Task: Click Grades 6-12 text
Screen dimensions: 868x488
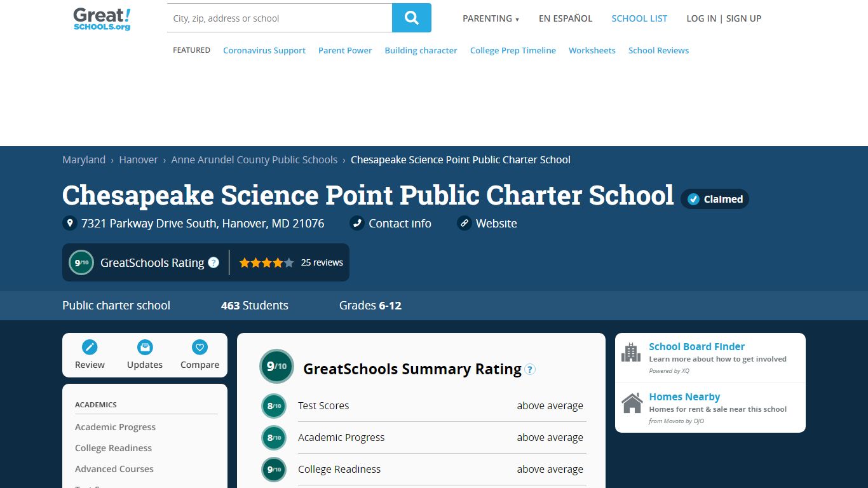Action: [x=370, y=305]
